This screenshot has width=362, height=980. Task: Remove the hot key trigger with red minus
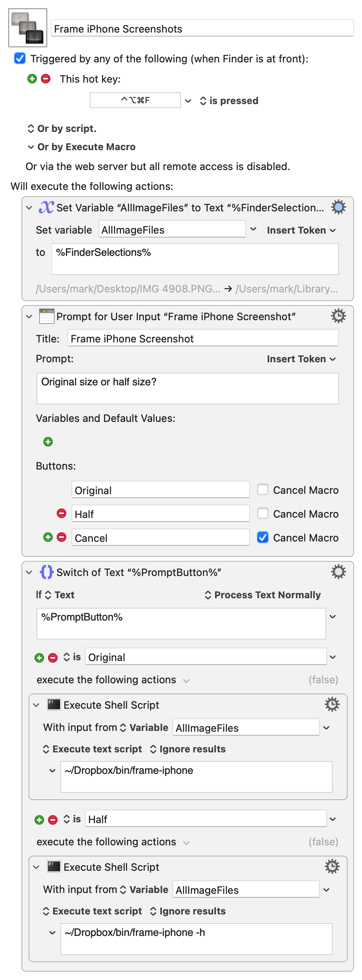tap(46, 79)
